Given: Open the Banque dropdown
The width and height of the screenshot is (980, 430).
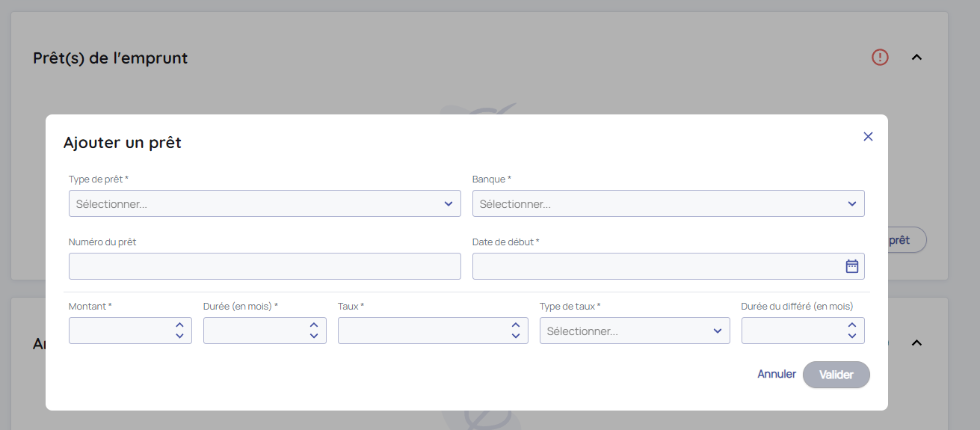Looking at the screenshot, I should 668,203.
